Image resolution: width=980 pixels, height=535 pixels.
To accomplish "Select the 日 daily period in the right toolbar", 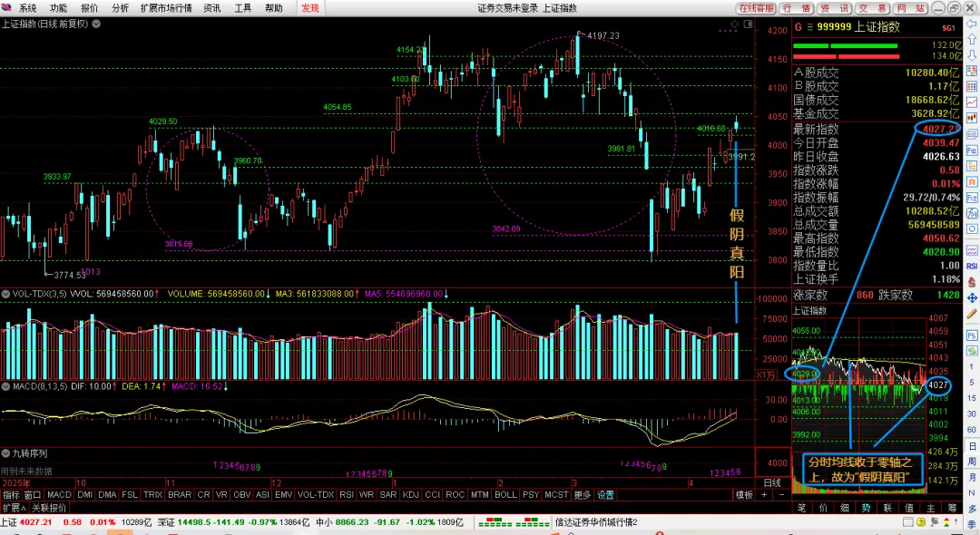I will (x=972, y=446).
